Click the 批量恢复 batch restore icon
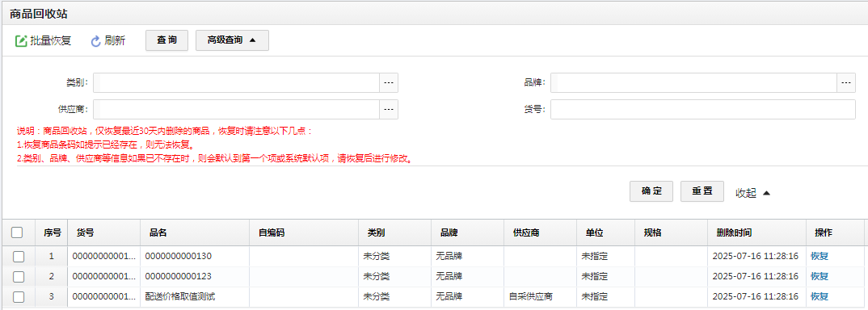 (21, 41)
